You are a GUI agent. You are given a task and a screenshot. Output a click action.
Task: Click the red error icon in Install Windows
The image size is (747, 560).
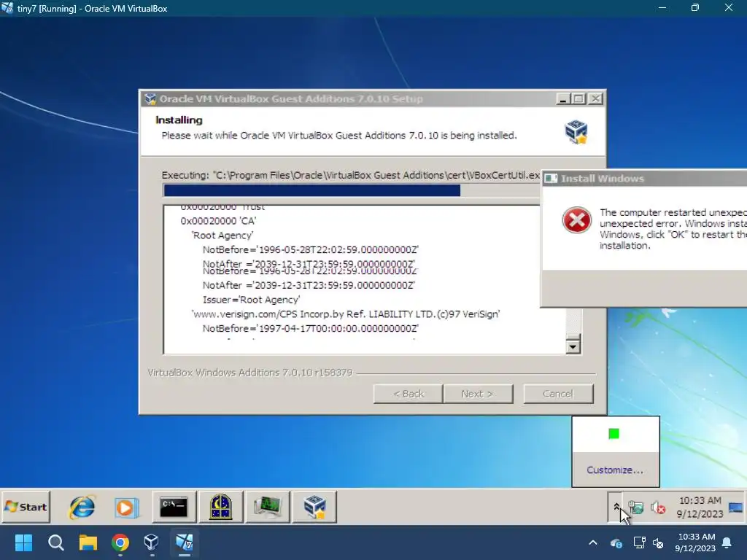[x=576, y=220]
